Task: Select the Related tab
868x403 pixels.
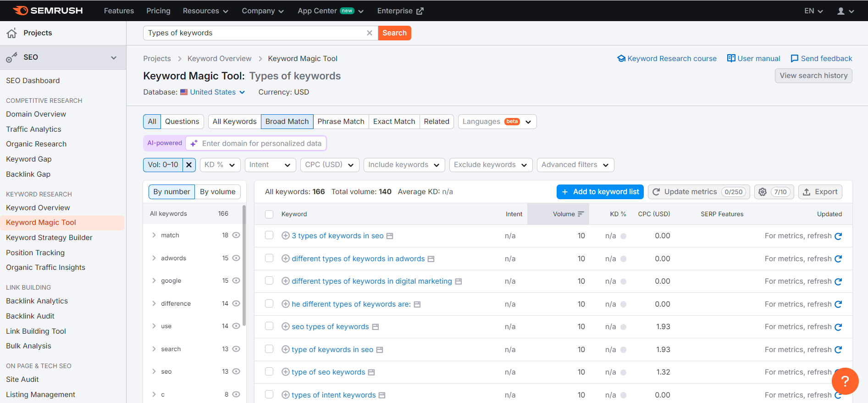Action: (x=437, y=122)
